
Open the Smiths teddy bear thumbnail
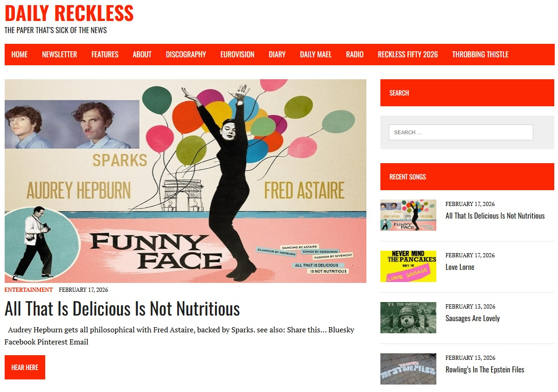pos(408,318)
